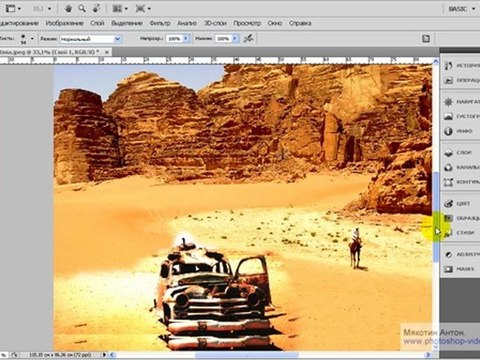480x360 pixels.
Task: Click the horizontal scrollbar right arrow
Action: (x=429, y=355)
